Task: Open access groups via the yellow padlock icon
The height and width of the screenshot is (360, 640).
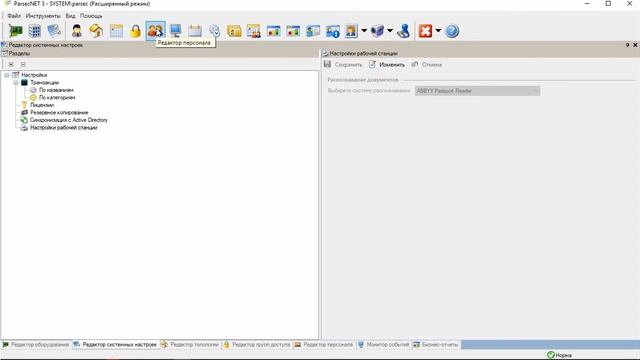Action: tap(136, 31)
